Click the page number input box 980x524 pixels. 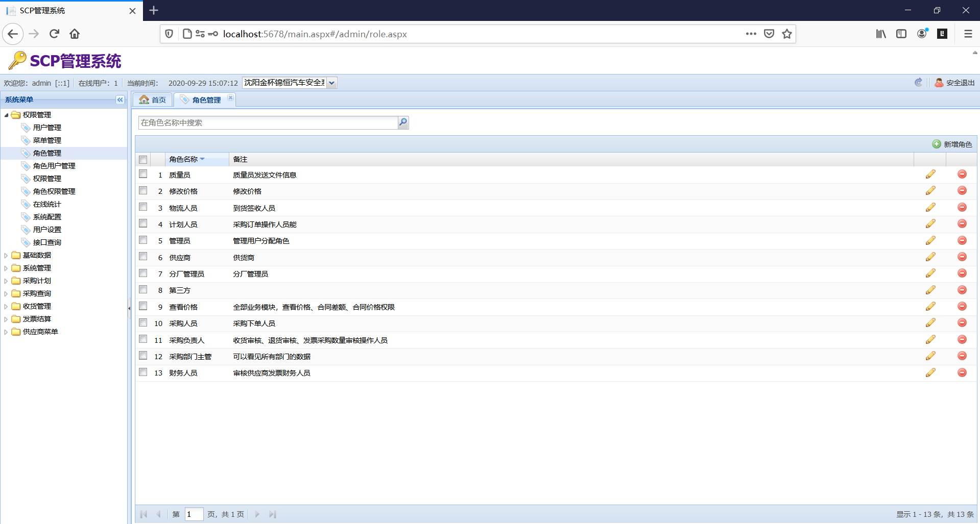194,514
